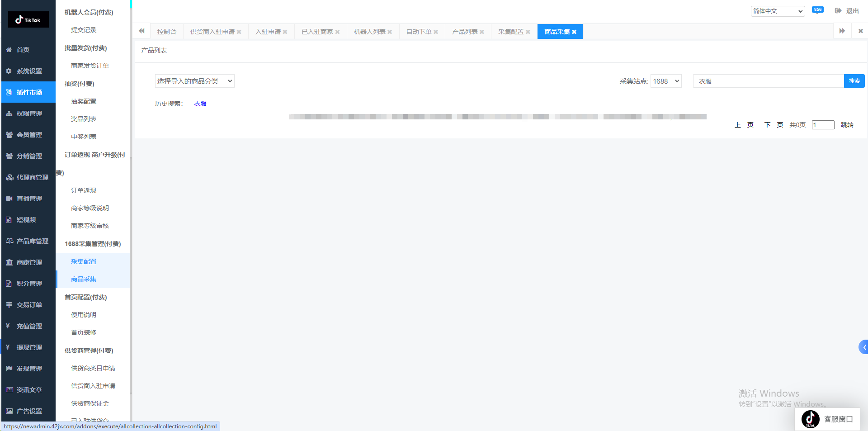Click the page number input field
Screen dimensions: 868x431
pos(823,125)
